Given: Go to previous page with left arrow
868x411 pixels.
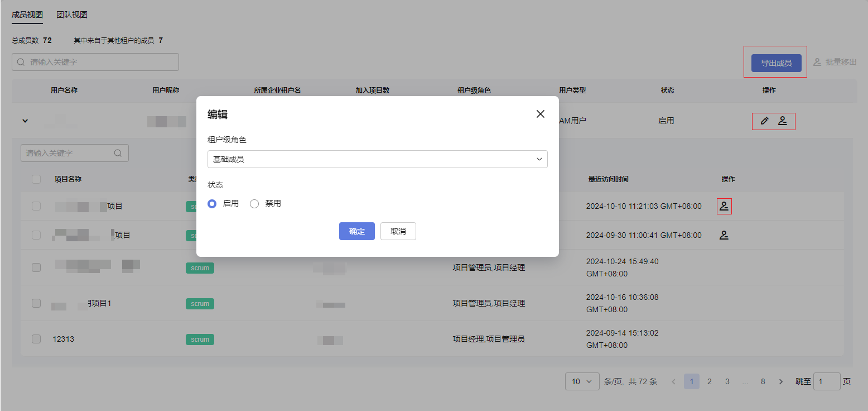Looking at the screenshot, I should click(673, 381).
